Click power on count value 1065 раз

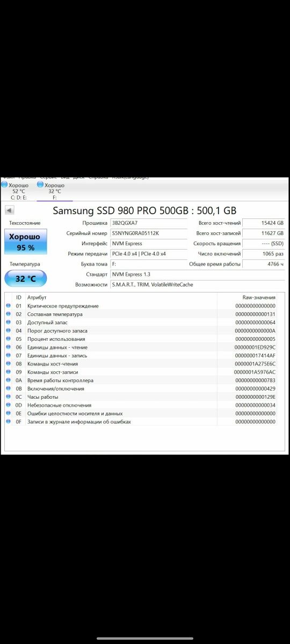click(x=264, y=254)
